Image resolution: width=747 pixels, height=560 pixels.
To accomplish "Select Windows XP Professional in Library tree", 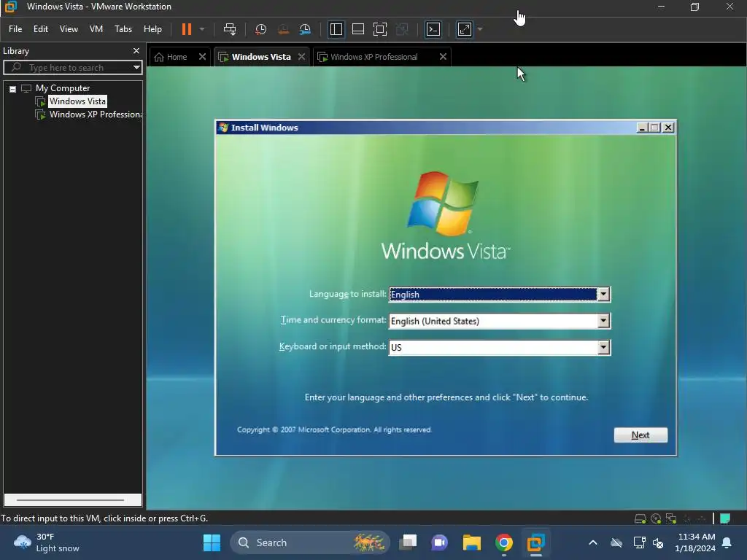I will coord(96,114).
